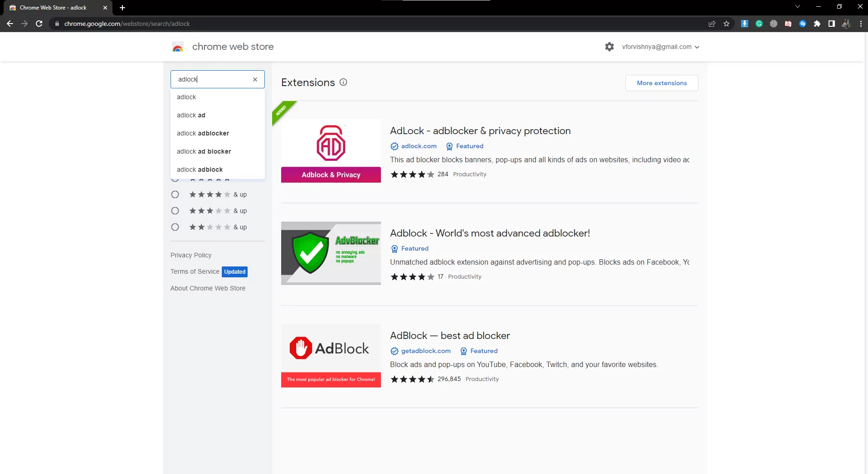Open About Chrome Web Store link

[208, 288]
